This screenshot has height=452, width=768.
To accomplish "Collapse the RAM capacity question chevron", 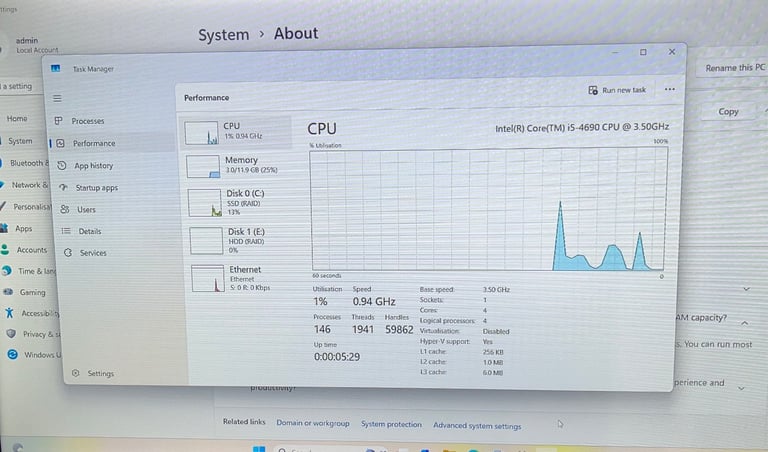I will [x=744, y=323].
